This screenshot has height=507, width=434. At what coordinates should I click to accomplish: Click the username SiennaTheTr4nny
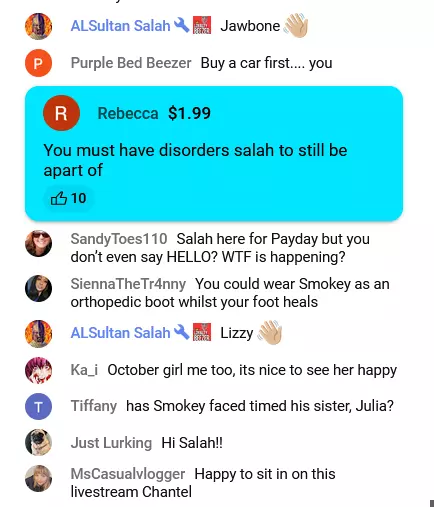click(x=128, y=284)
